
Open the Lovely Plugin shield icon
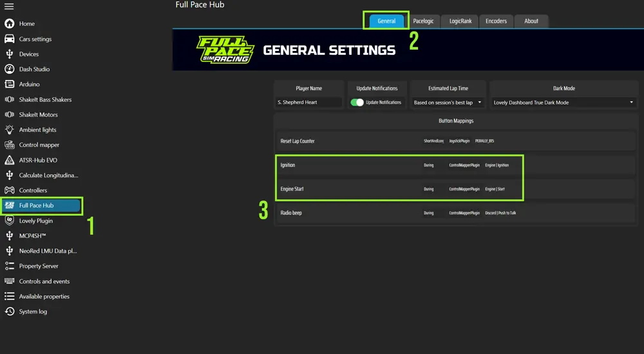[x=10, y=221]
